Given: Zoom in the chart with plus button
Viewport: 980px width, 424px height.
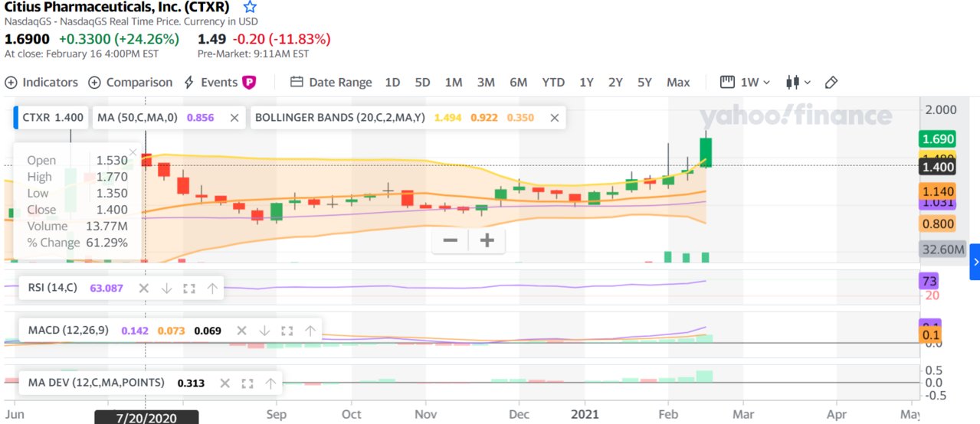Looking at the screenshot, I should [x=487, y=241].
